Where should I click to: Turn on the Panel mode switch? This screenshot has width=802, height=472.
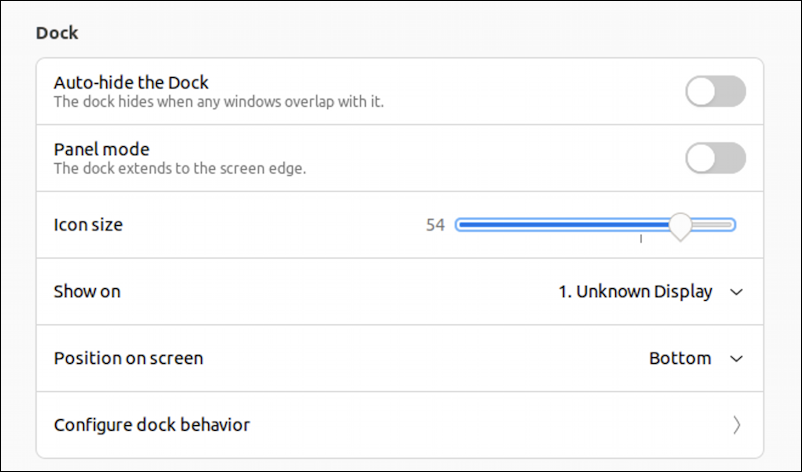pos(715,158)
